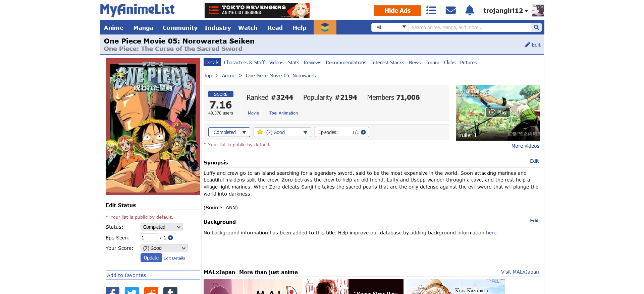Image resolution: width=644 pixels, height=294 pixels.
Task: Click the Top breadcrumb link
Action: point(208,76)
